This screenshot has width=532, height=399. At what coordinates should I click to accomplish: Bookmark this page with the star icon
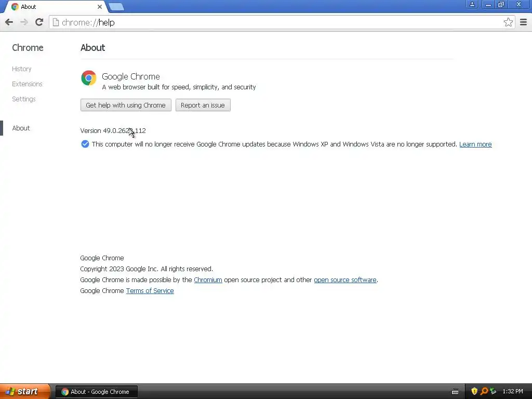click(508, 22)
